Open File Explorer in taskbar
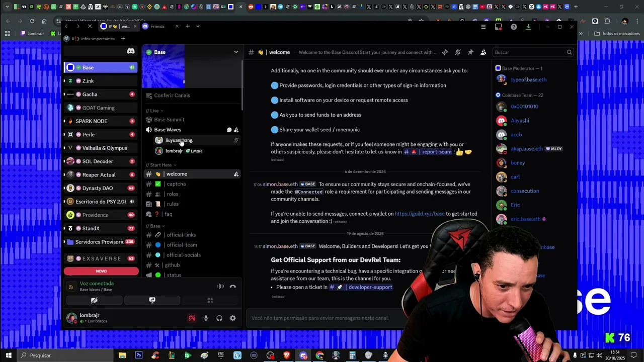This screenshot has height=362, width=644. click(x=122, y=355)
